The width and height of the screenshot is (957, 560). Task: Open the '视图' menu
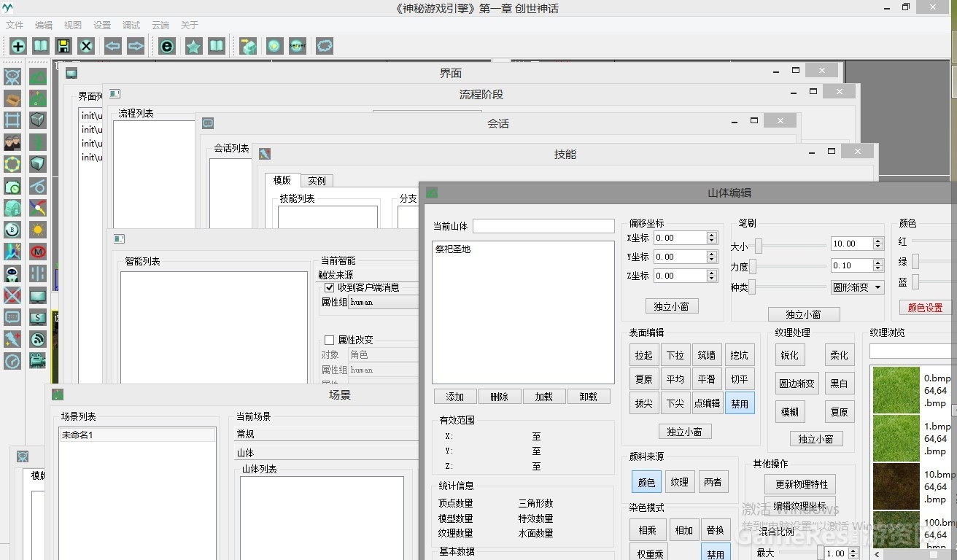(x=73, y=25)
